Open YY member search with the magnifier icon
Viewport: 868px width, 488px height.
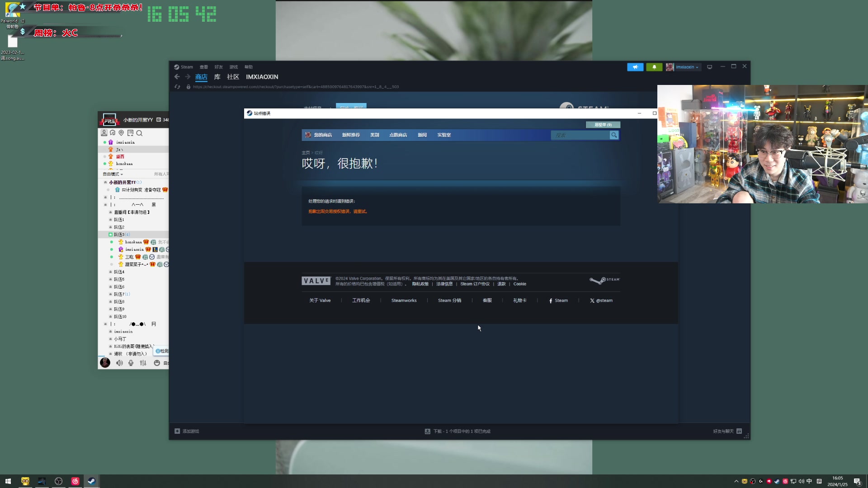pyautogui.click(x=139, y=133)
